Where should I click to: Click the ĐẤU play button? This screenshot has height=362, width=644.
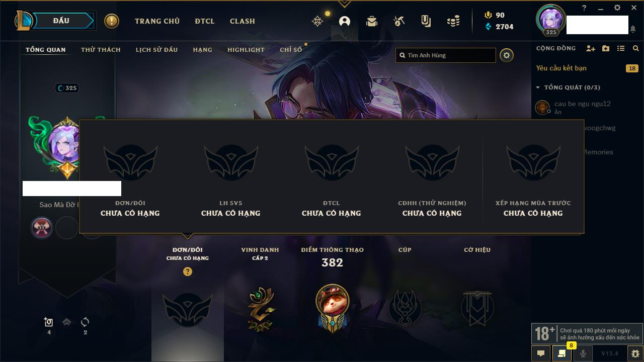[61, 21]
